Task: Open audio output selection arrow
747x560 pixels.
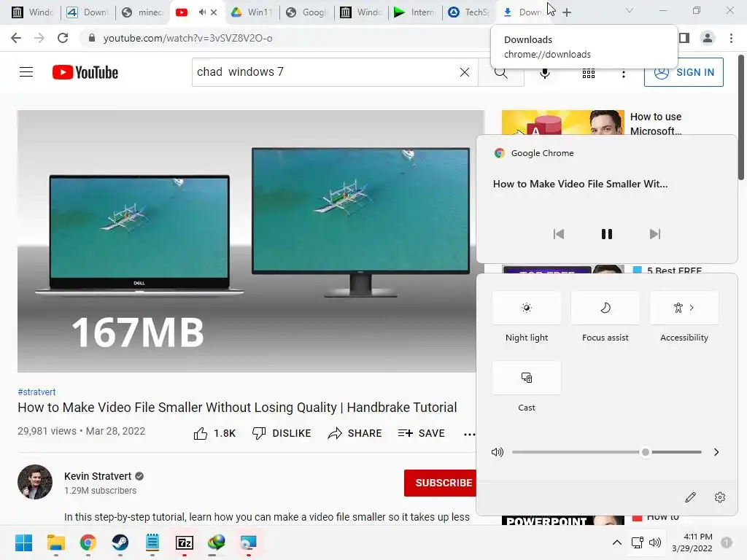Action: (716, 452)
